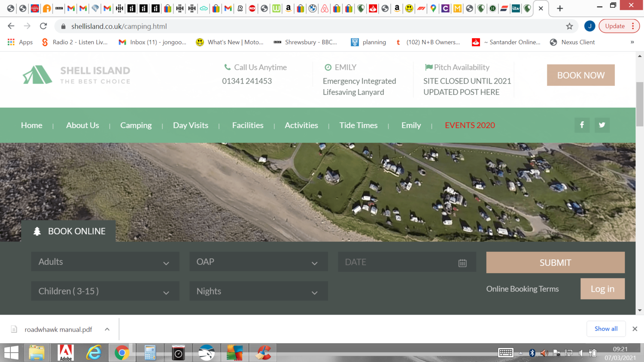Open the Camping menu item
This screenshot has height=362, width=644.
[x=136, y=125]
